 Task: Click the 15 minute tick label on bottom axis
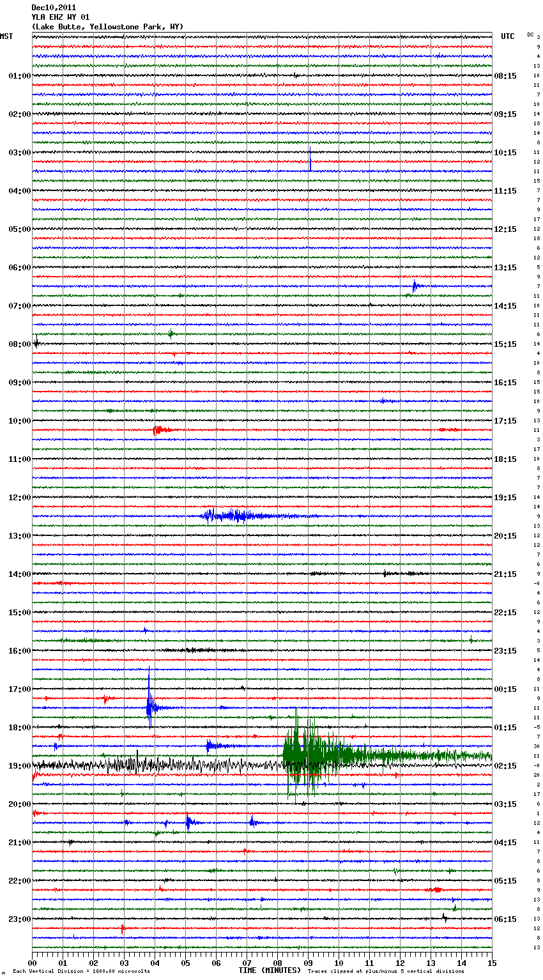[x=492, y=962]
